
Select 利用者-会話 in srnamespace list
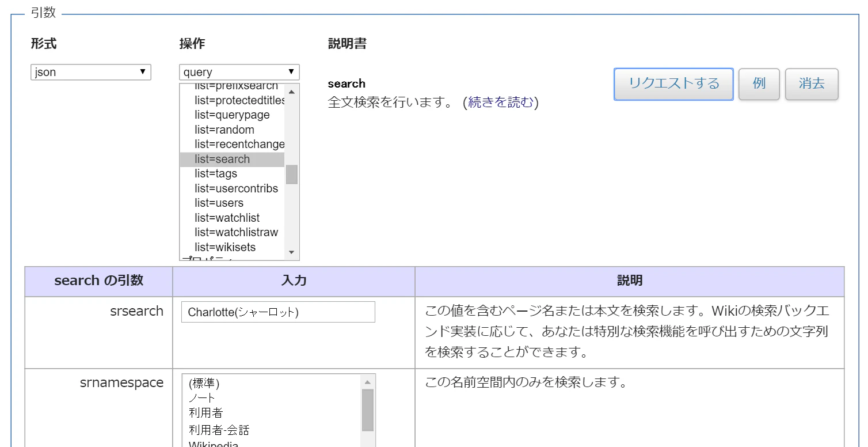click(x=271, y=430)
